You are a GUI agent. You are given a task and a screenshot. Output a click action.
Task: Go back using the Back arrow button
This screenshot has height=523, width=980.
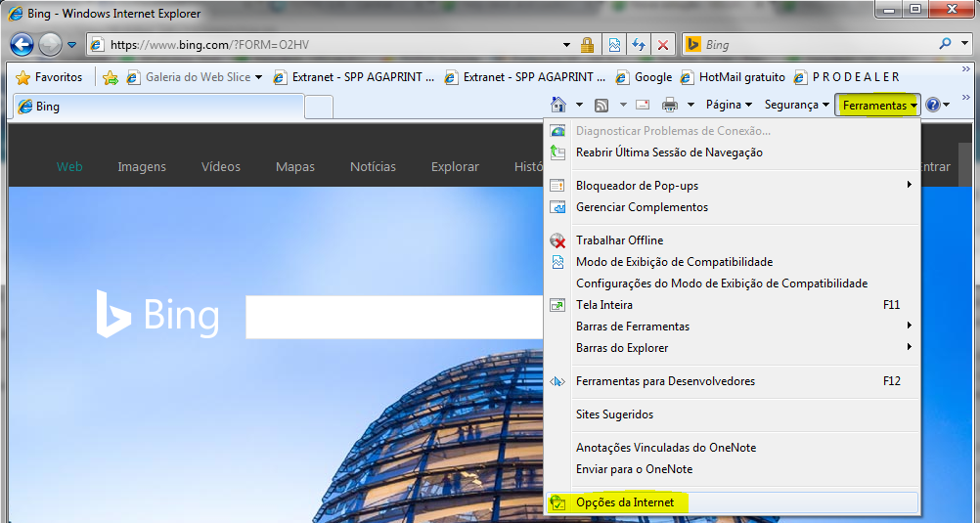coord(22,44)
